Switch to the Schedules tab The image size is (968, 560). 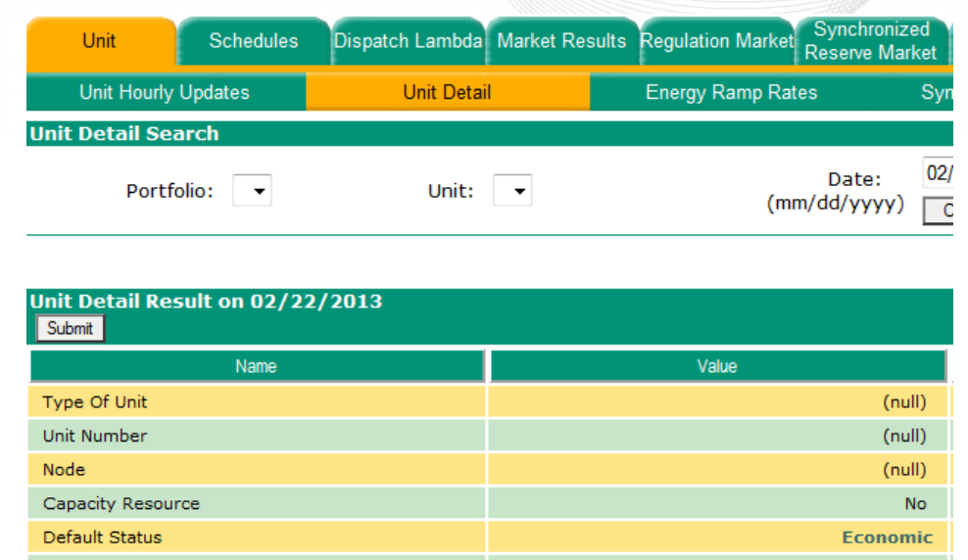pyautogui.click(x=253, y=41)
